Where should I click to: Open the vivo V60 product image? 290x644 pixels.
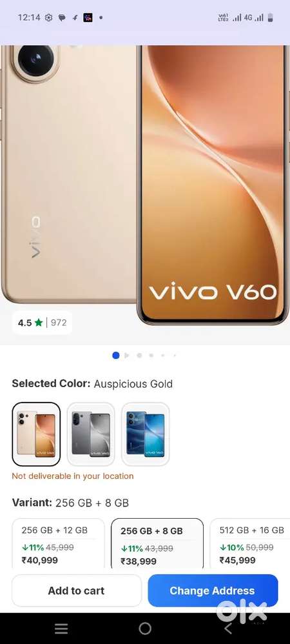pyautogui.click(x=145, y=185)
